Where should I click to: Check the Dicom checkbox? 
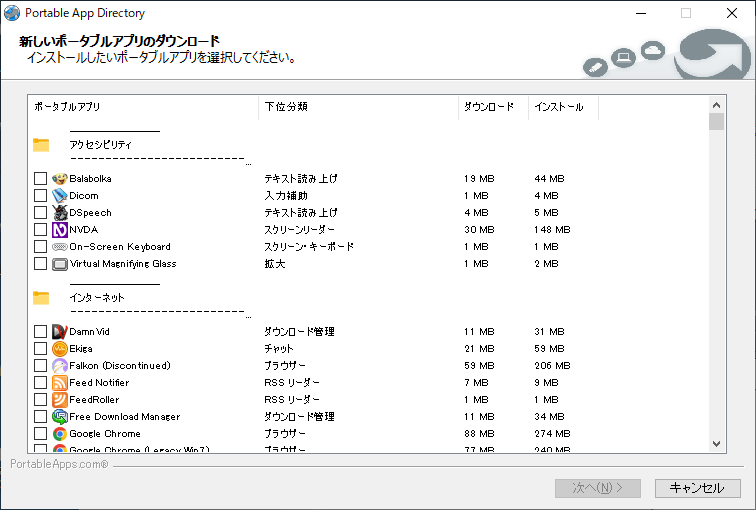[40, 196]
